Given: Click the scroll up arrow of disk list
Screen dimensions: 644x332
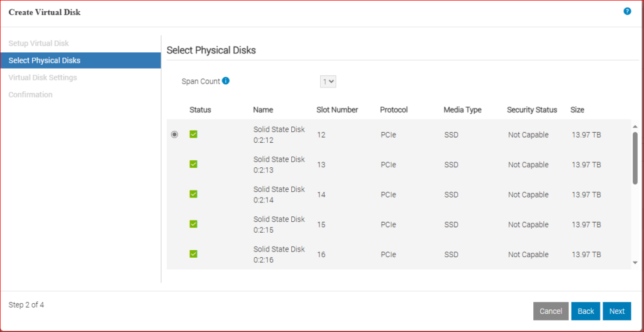Looking at the screenshot, I should (x=635, y=126).
